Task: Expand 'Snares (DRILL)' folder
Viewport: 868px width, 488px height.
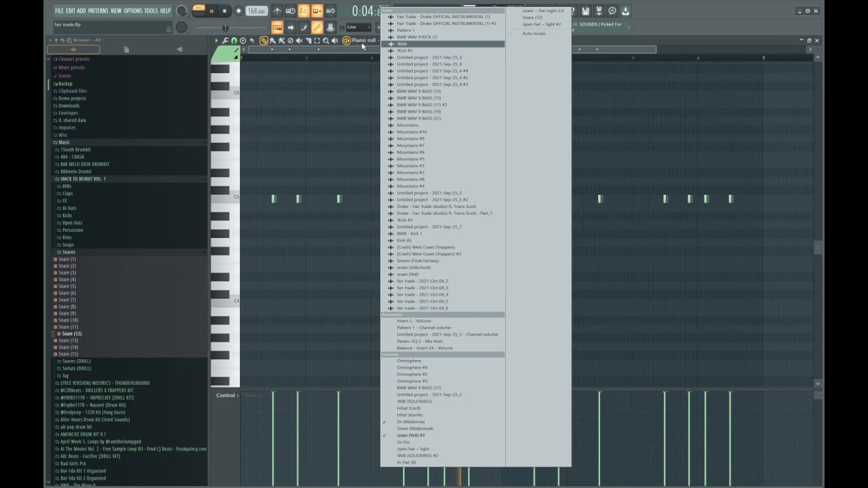Action: pyautogui.click(x=75, y=361)
